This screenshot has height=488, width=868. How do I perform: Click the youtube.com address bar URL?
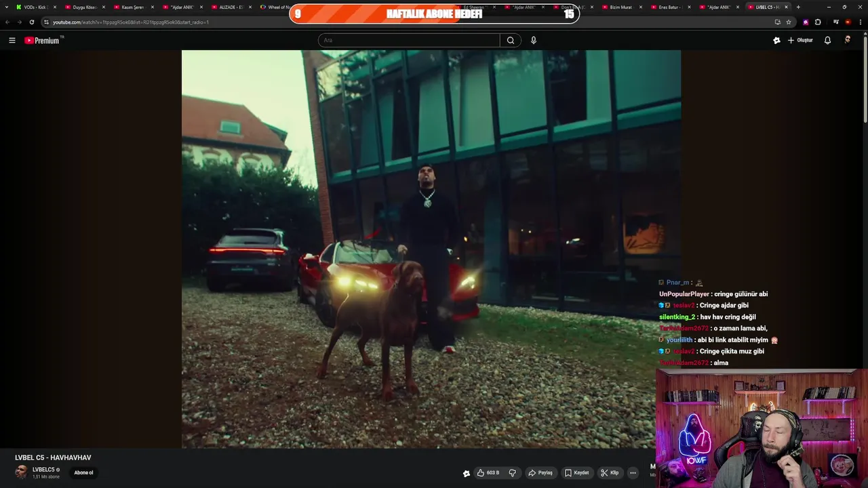tap(131, 22)
